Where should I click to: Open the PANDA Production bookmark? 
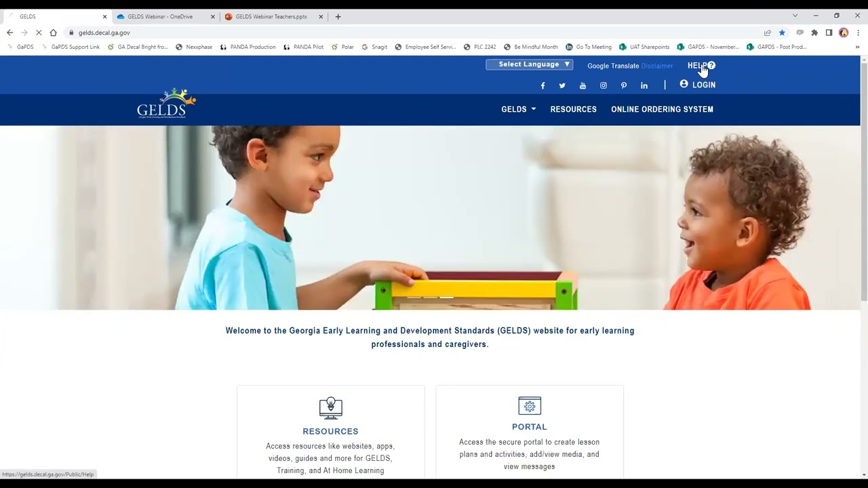tap(248, 47)
